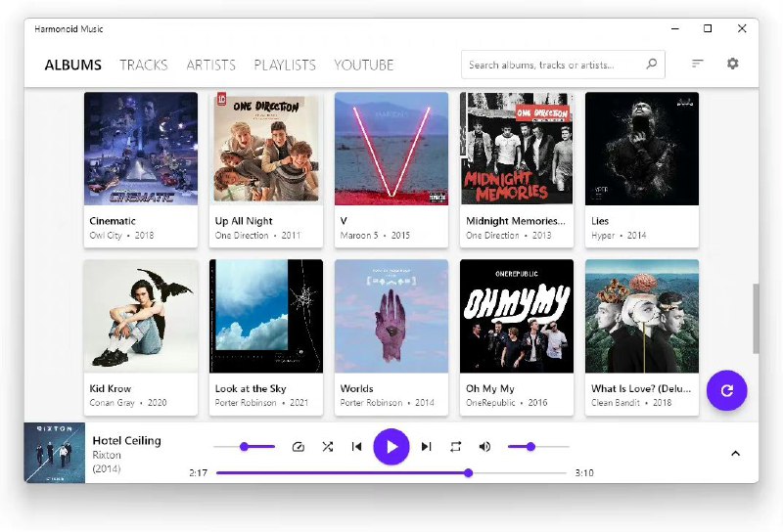Click 'Maroon 5 • 2015' text
The height and width of the screenshot is (532, 783).
[x=375, y=235]
